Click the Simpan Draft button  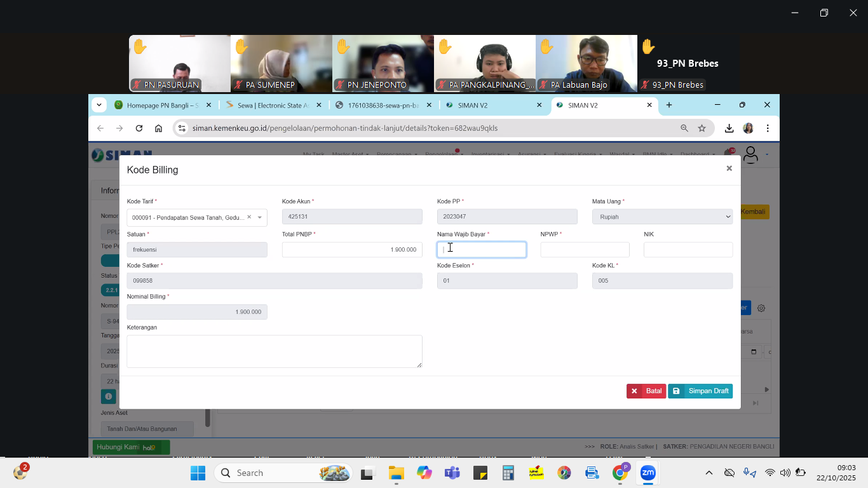pos(700,391)
